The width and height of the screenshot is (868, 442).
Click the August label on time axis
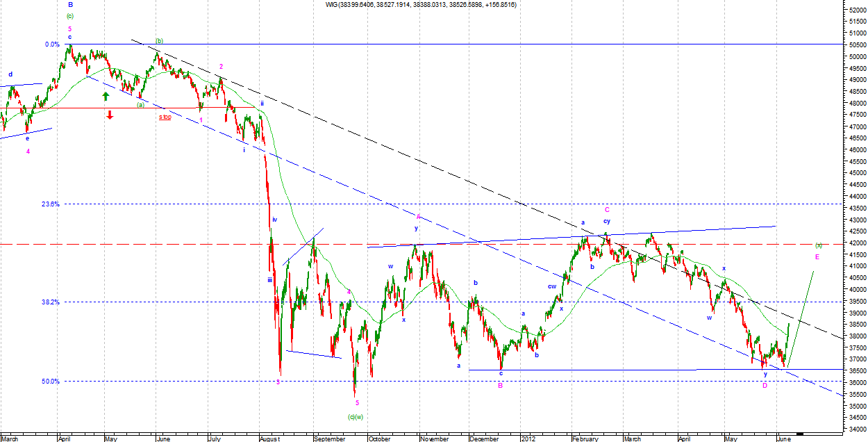click(x=269, y=439)
